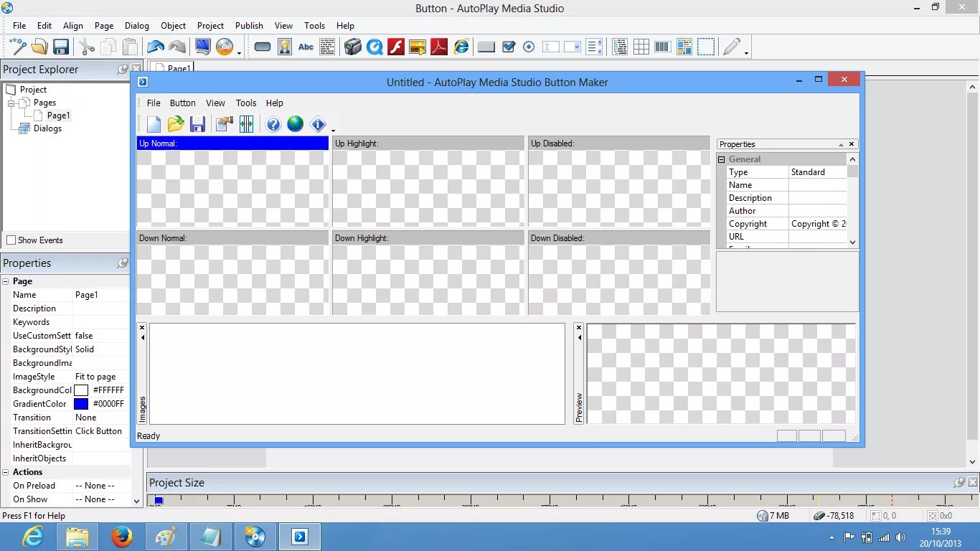
Task: Click the BackgroundColor white swatch
Action: pos(81,390)
